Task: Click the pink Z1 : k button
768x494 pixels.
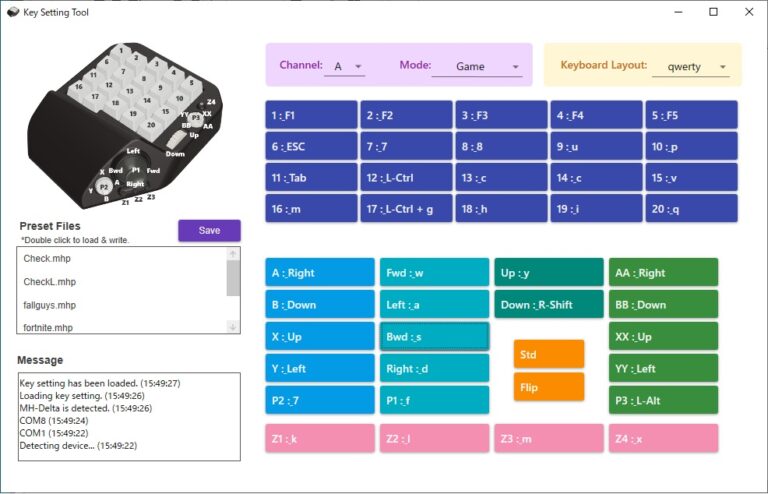Action: [320, 439]
